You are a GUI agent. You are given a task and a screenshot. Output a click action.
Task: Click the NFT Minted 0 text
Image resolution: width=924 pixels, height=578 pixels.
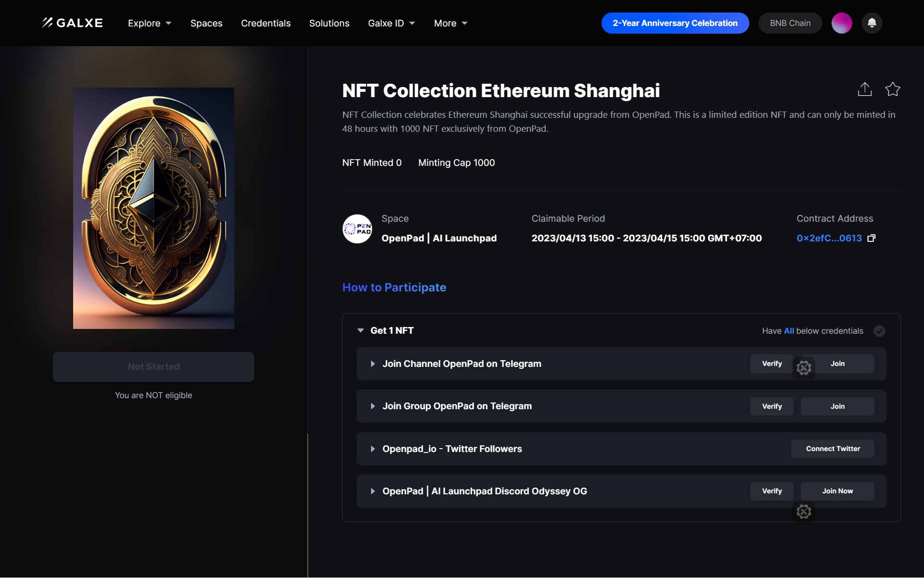coord(372,163)
